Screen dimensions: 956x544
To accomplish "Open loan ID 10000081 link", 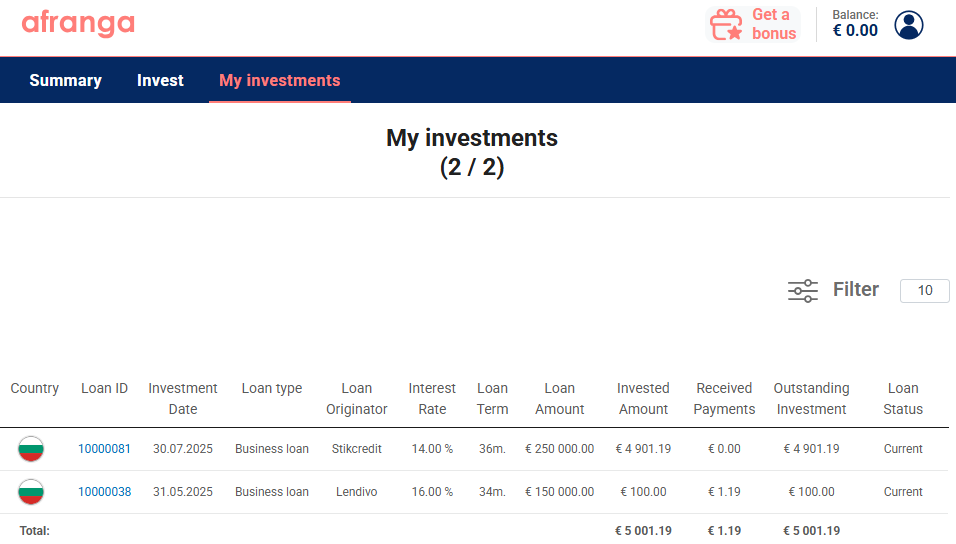I will (104, 449).
